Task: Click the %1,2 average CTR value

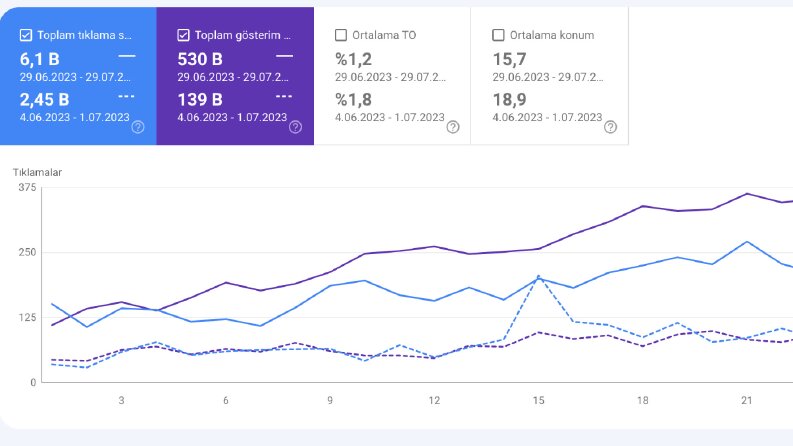Action: (x=354, y=59)
